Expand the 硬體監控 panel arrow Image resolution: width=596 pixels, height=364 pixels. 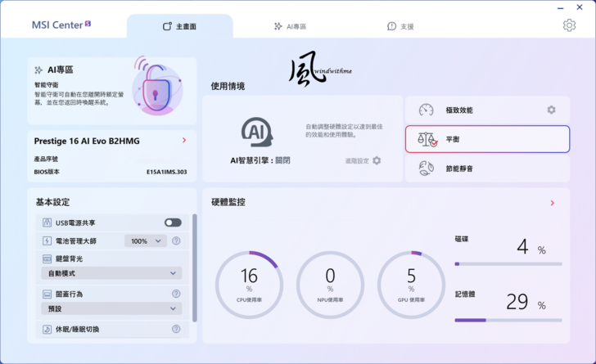click(x=553, y=203)
